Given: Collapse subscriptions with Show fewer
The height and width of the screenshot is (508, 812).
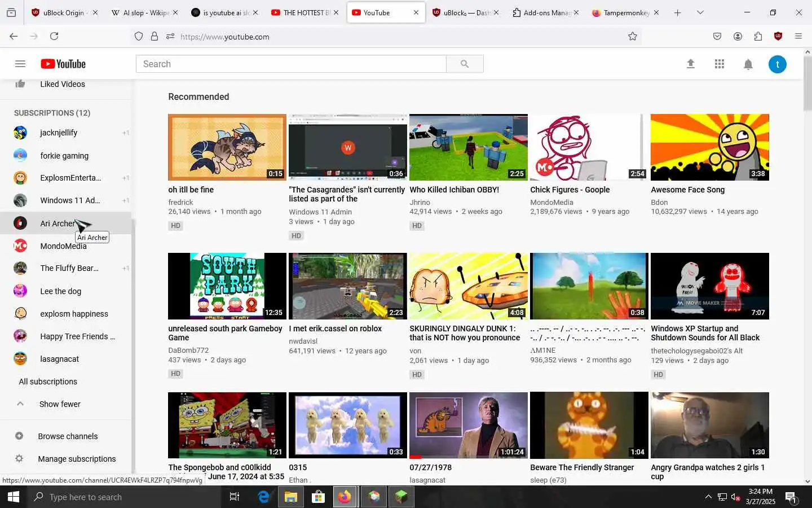Looking at the screenshot, I should (x=60, y=404).
